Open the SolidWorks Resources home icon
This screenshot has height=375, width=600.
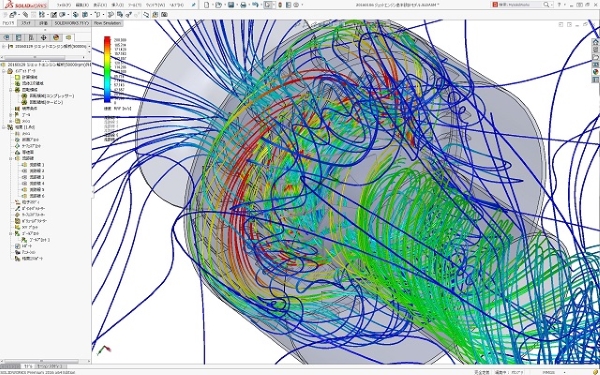tap(595, 41)
